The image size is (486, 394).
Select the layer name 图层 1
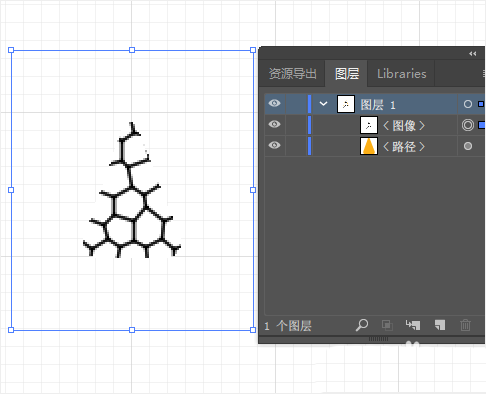click(378, 105)
